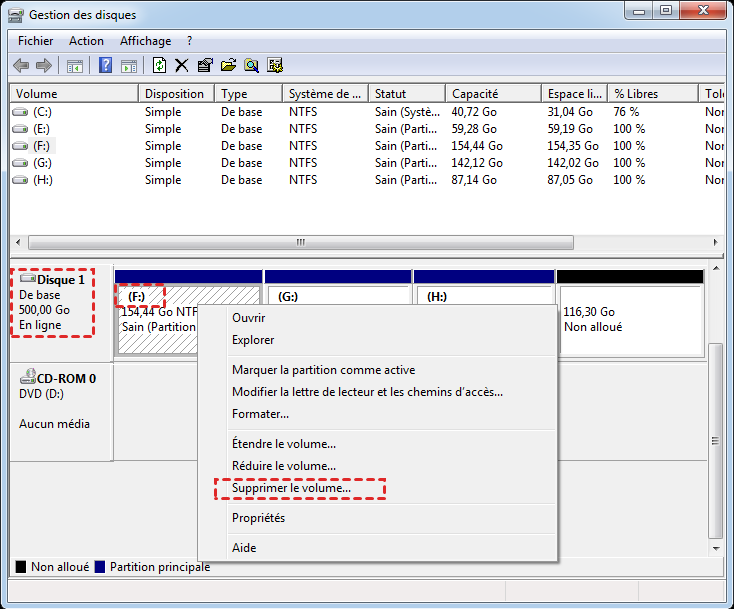Image resolution: width=734 pixels, height=609 pixels.
Task: Click the Refresh icon with green arrows
Action: coord(159,65)
